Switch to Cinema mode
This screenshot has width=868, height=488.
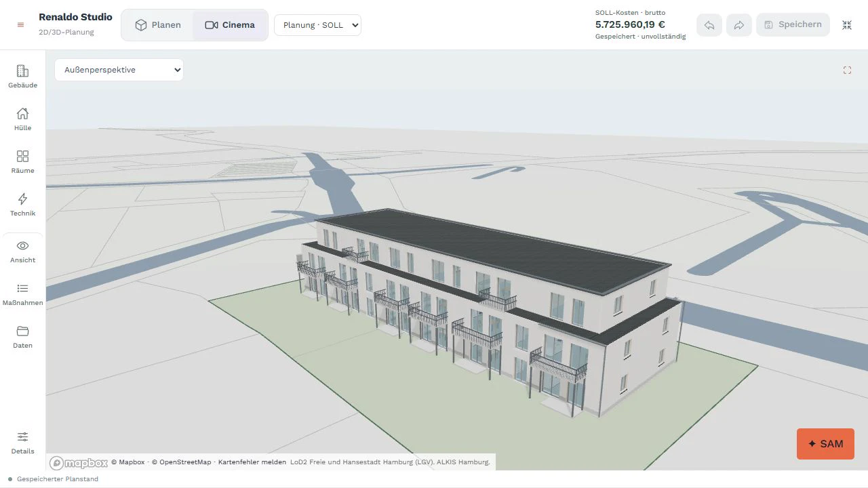(230, 25)
